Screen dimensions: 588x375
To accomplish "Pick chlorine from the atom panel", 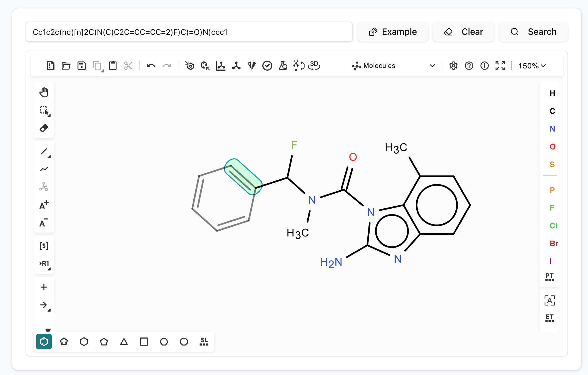I will point(553,226).
